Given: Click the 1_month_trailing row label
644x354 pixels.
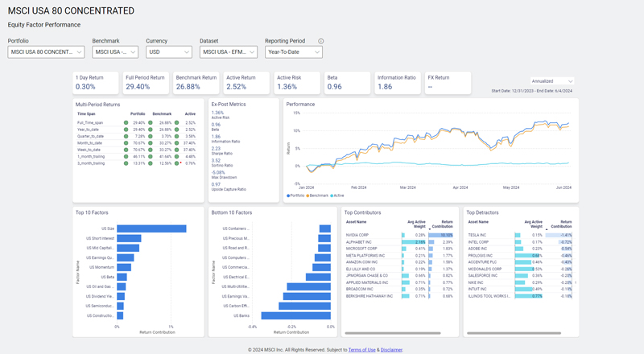Looking at the screenshot, I should coord(91,156).
